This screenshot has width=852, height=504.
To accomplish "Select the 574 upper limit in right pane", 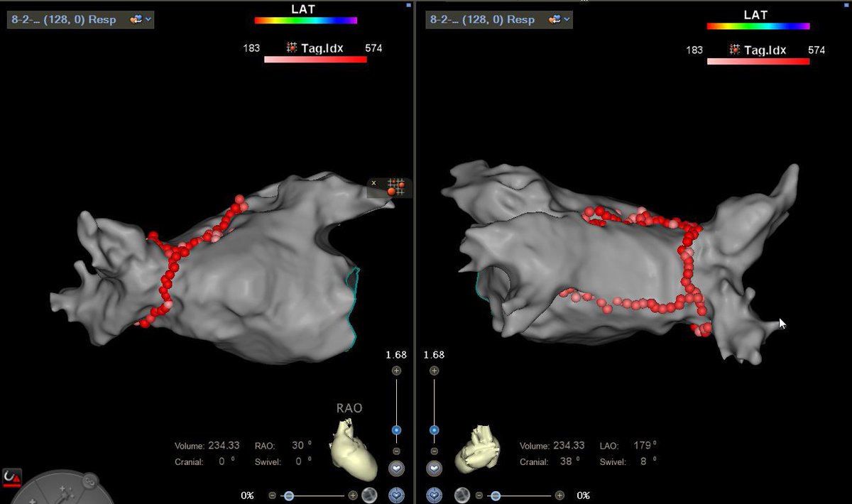I will [x=816, y=50].
